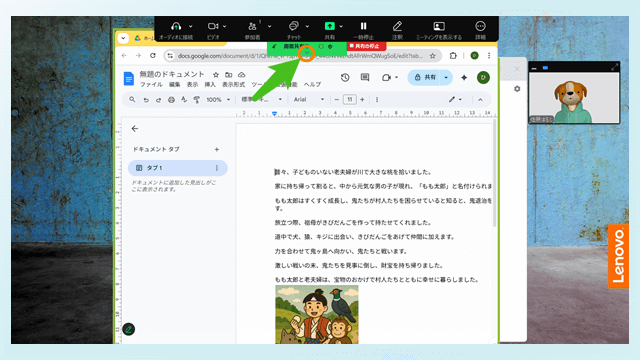The image size is (640, 360).
Task: Open the 挿入 menu
Action: click(x=210, y=84)
